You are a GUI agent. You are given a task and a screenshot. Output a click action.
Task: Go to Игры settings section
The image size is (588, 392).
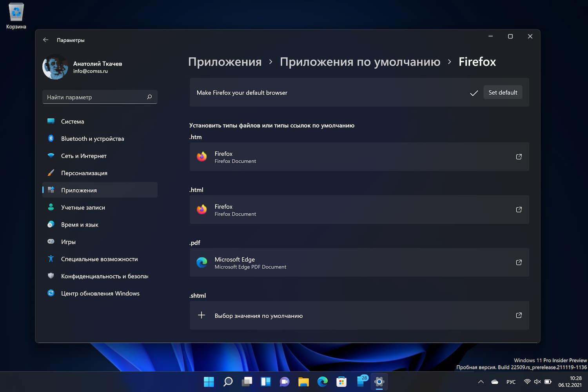100,242
